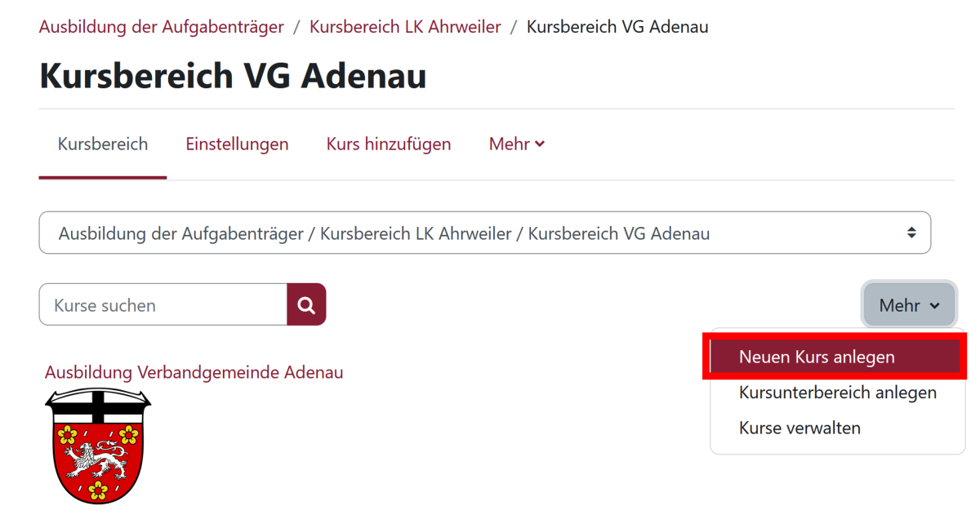Image resolution: width=980 pixels, height=524 pixels.
Task: Click the chevron beside Mehr in the tab bar
Action: click(540, 144)
